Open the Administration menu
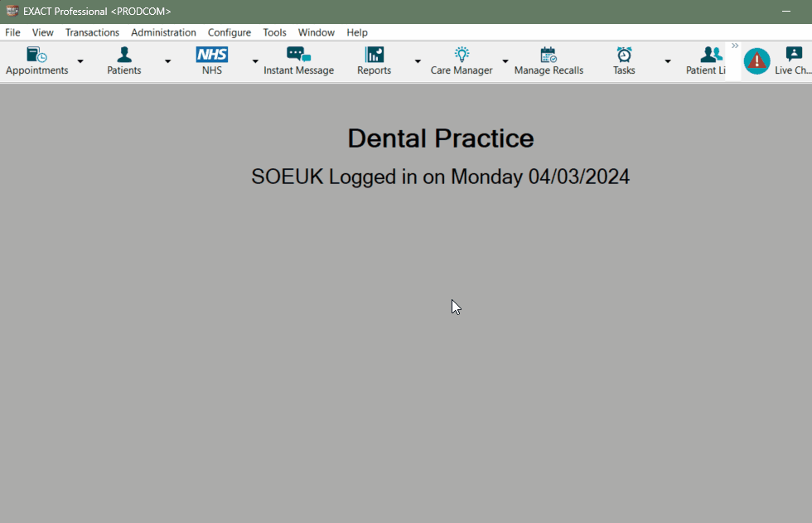 163,32
